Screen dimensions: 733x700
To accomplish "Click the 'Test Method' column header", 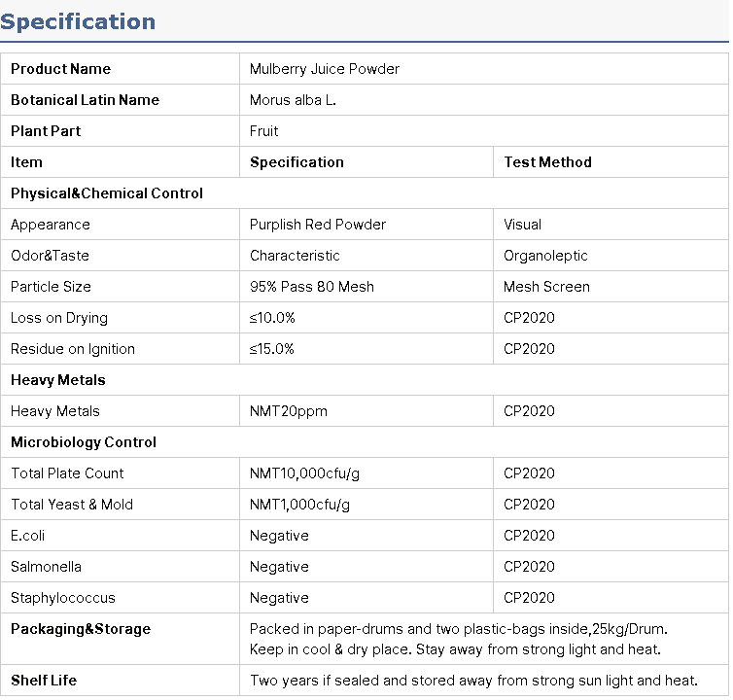I will [611, 162].
